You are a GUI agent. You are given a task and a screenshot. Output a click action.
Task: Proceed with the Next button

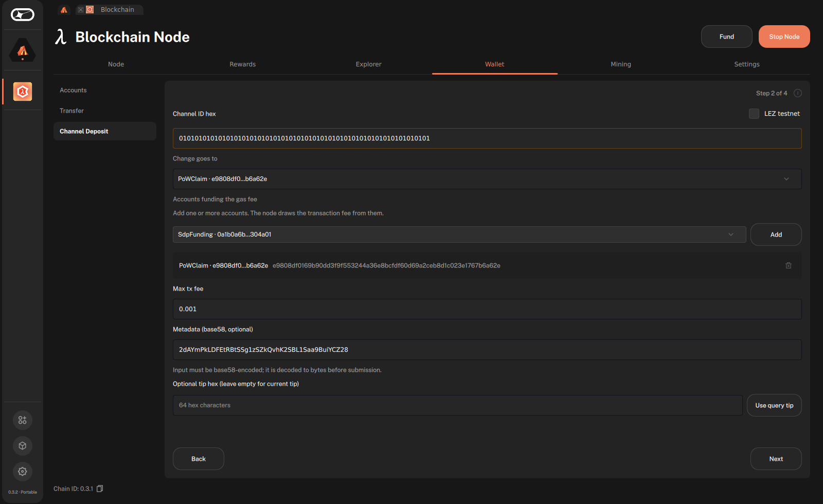(x=776, y=459)
